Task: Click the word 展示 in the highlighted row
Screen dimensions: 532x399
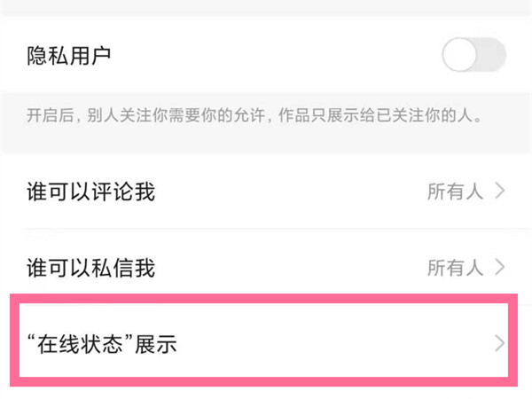Action: pyautogui.click(x=156, y=344)
